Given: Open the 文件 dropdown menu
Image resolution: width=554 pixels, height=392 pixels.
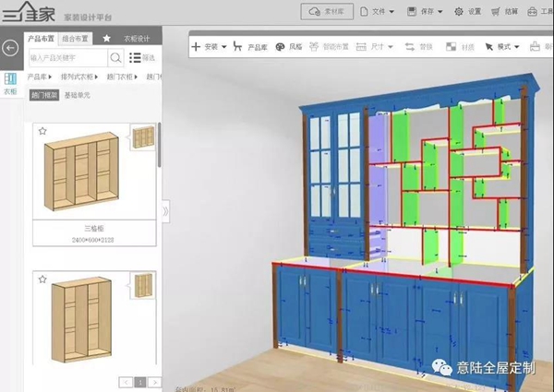Looking at the screenshot, I should pos(378,12).
